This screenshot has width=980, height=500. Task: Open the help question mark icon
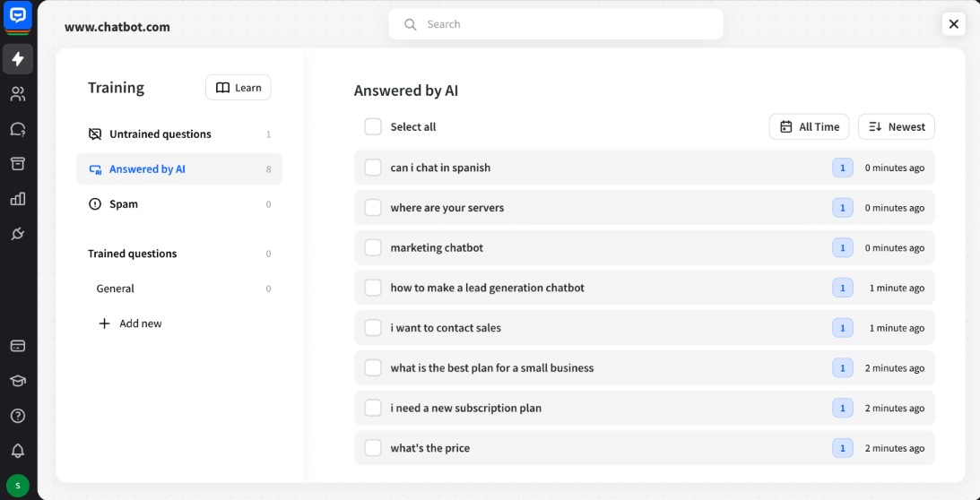[18, 416]
